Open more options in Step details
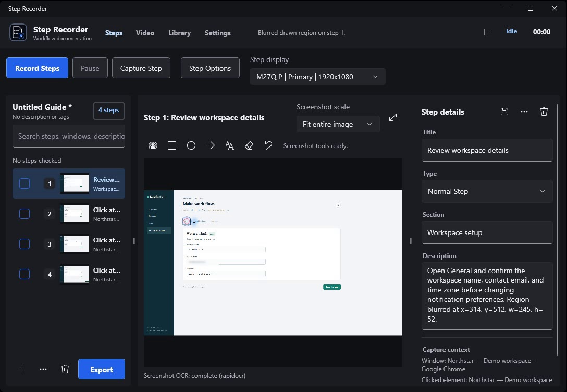This screenshot has height=392, width=567. (x=524, y=112)
